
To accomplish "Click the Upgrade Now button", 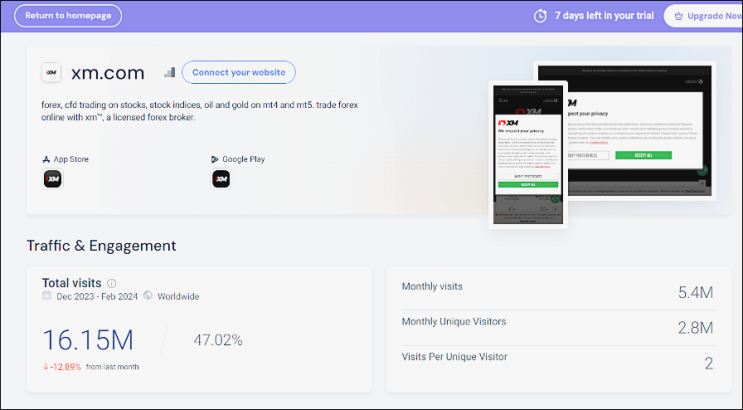I will click(x=704, y=16).
